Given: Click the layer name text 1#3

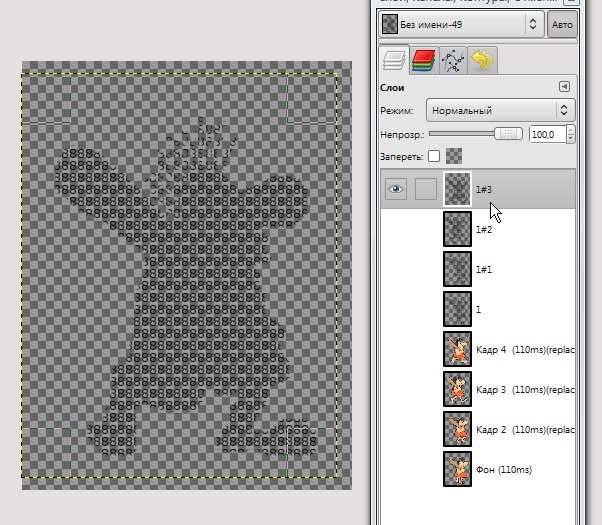Looking at the screenshot, I should pos(484,189).
